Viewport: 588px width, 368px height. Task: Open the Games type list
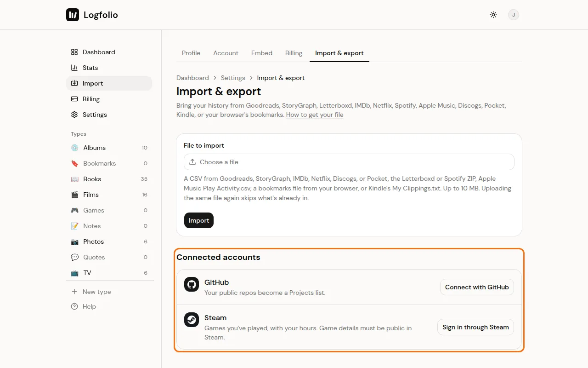109,210
